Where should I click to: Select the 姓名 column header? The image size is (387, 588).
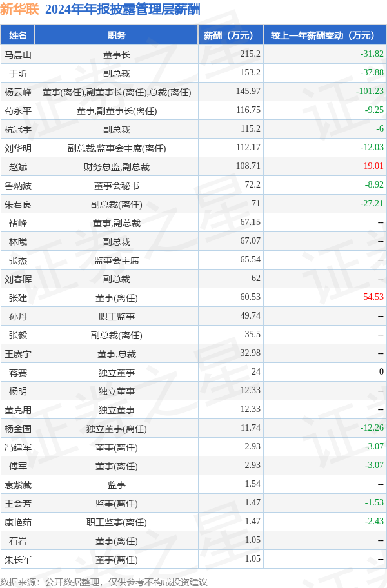click(18, 35)
